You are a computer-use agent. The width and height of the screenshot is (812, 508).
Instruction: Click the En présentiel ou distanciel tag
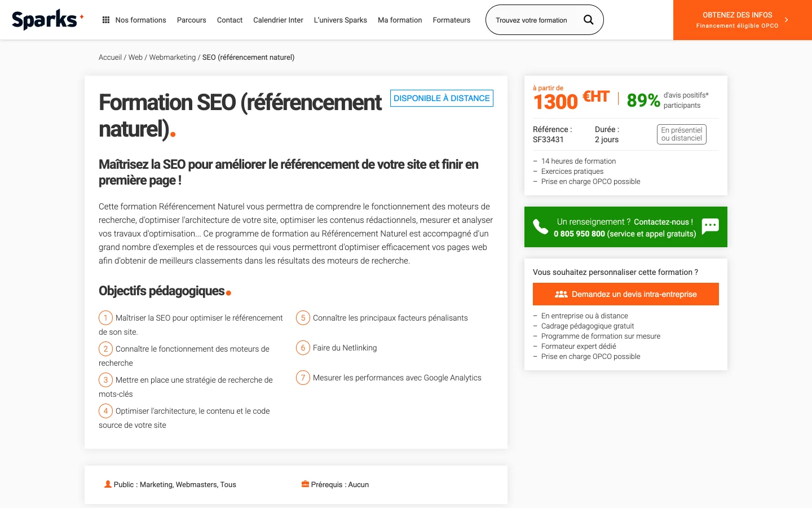pyautogui.click(x=682, y=134)
